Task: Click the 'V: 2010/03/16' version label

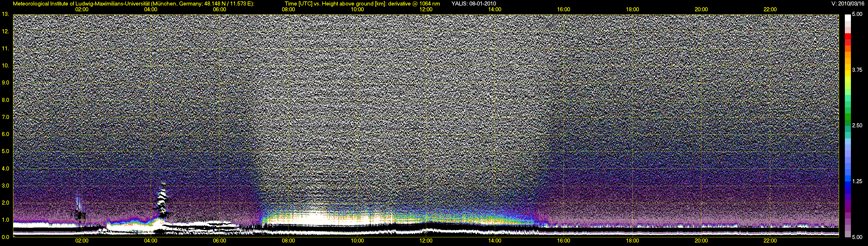Action: pyautogui.click(x=847, y=4)
